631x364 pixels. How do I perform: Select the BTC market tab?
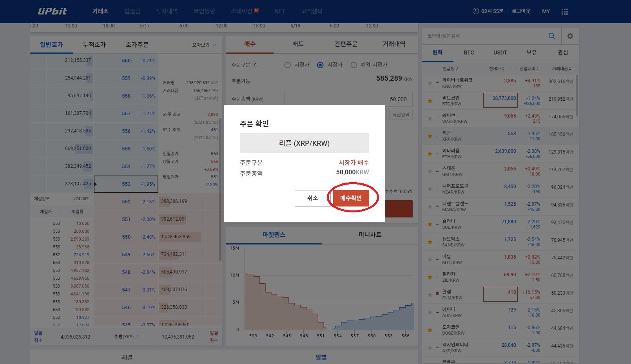469,53
